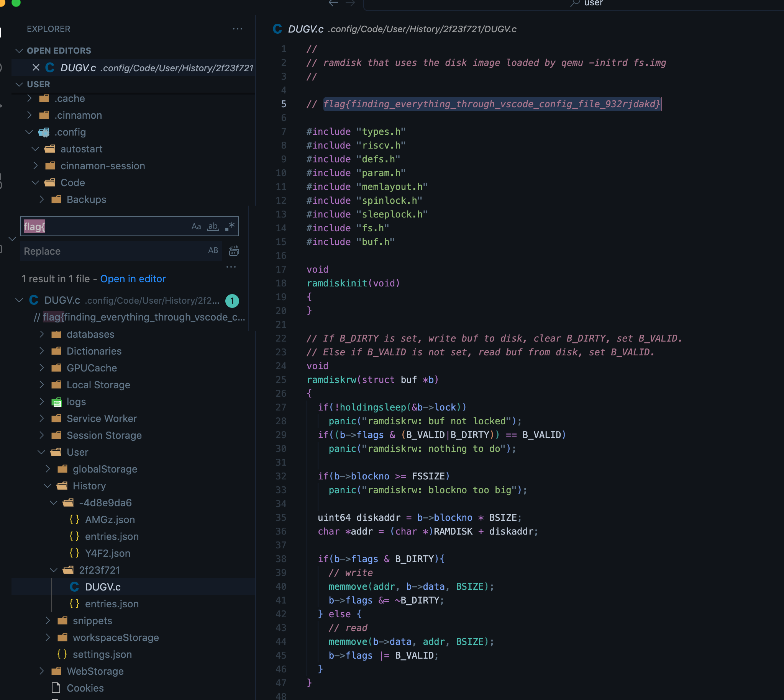The width and height of the screenshot is (784, 700).
Task: Open Y4F2.json file
Action: 107,553
